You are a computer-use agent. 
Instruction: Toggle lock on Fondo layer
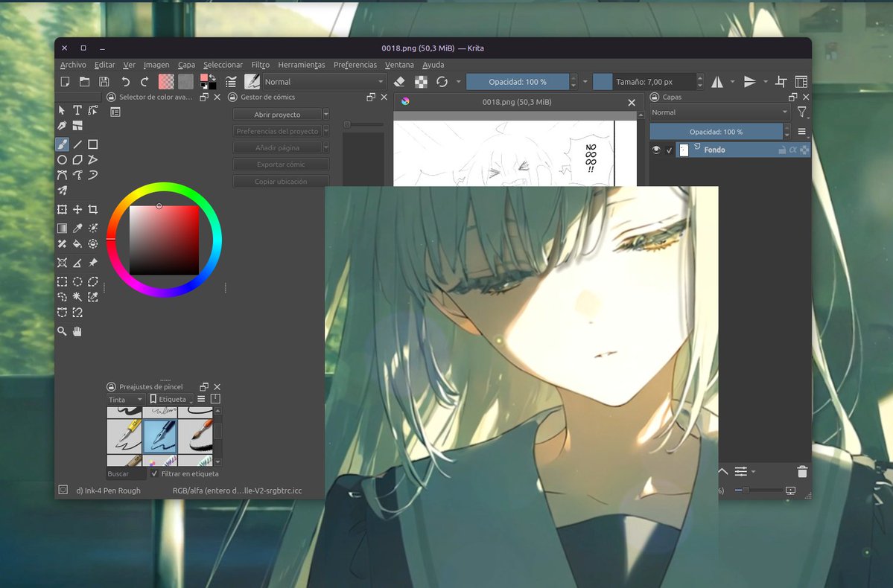coord(782,150)
